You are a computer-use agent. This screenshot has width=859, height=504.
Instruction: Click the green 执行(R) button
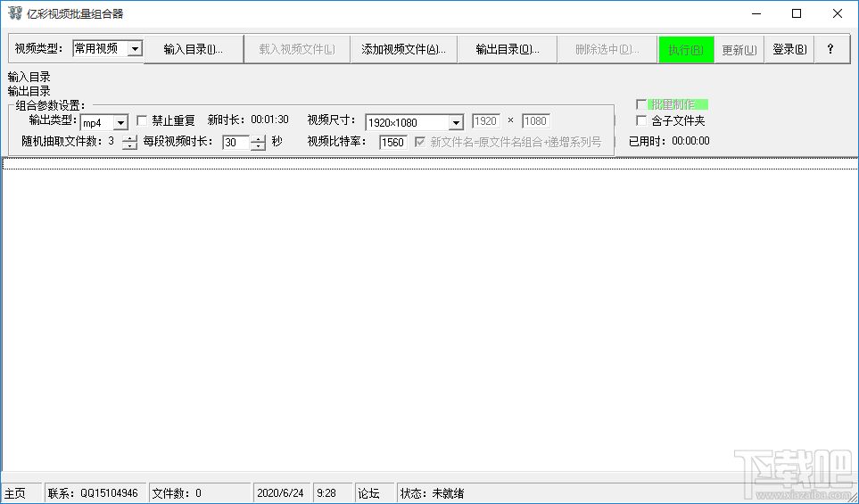coord(686,50)
